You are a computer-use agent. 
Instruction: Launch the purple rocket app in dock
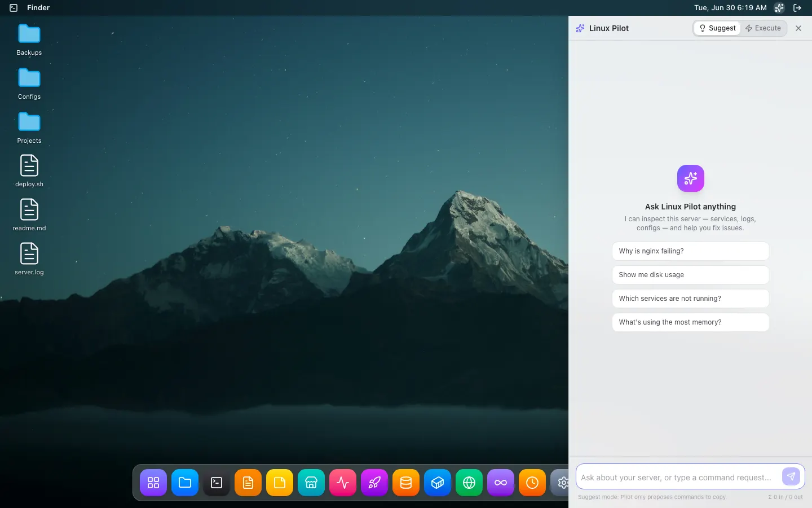pyautogui.click(x=374, y=483)
